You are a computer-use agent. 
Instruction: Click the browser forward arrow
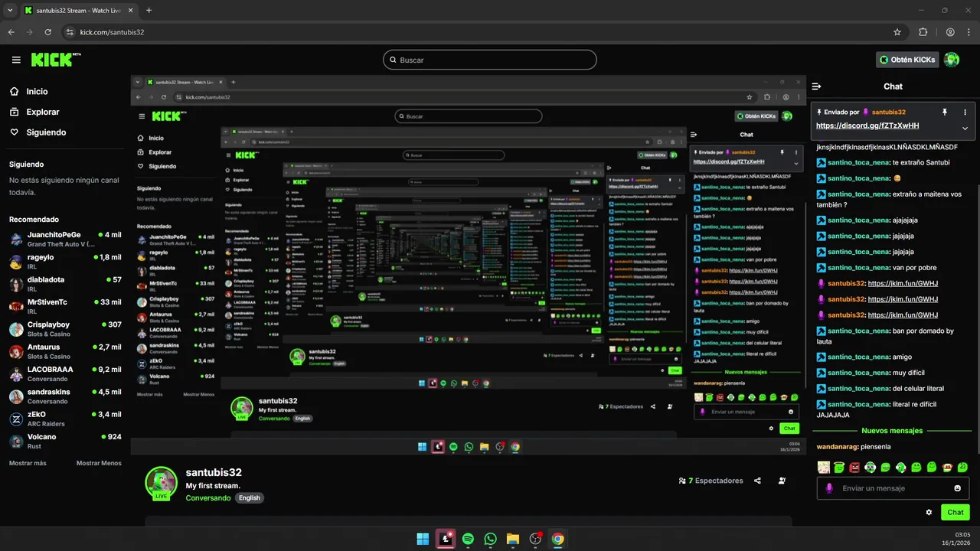click(x=30, y=32)
